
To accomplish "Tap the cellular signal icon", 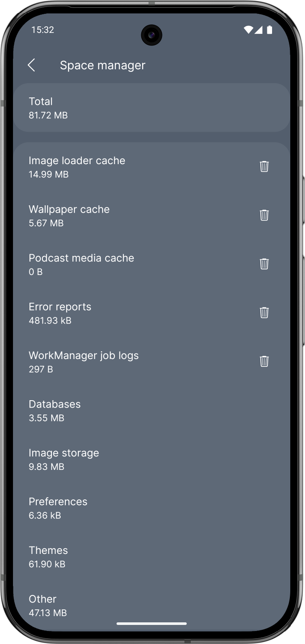I will click(x=259, y=30).
